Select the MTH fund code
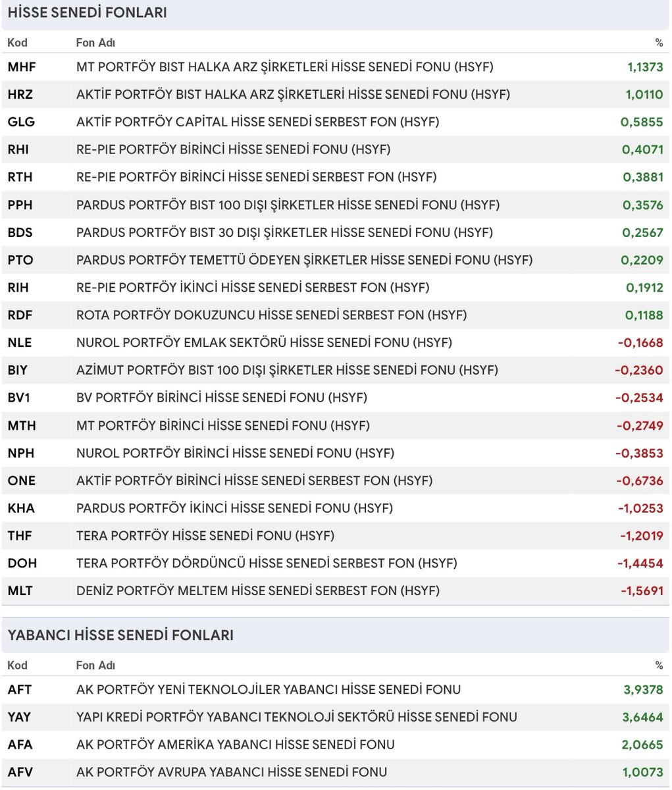 (x=22, y=427)
